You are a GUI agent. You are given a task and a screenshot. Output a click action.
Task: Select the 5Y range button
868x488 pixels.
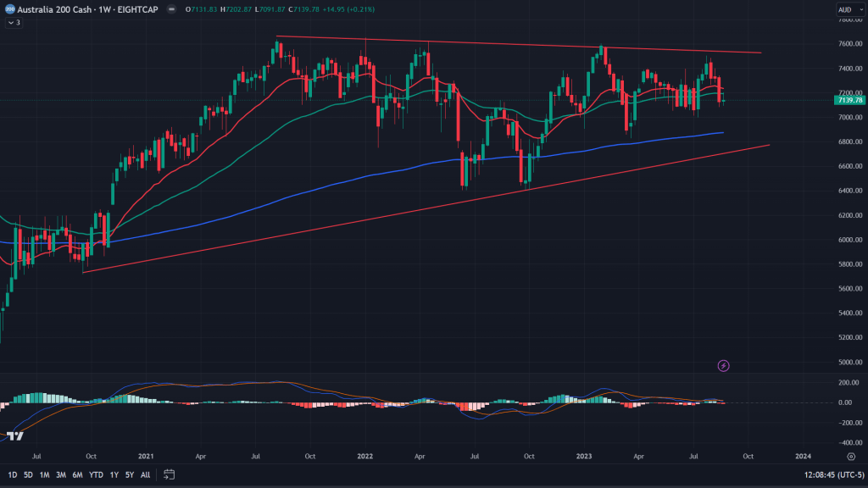[x=129, y=474]
